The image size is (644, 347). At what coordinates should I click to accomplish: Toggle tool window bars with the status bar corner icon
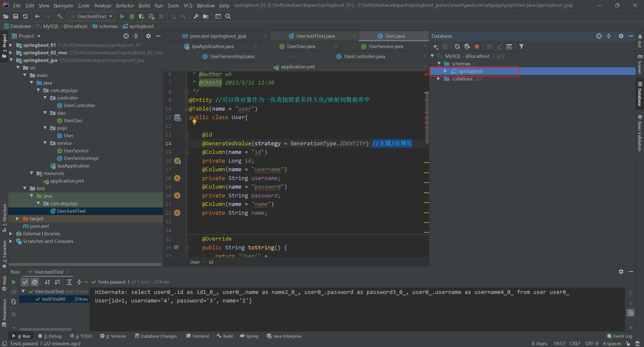pyautogui.click(x=4, y=343)
